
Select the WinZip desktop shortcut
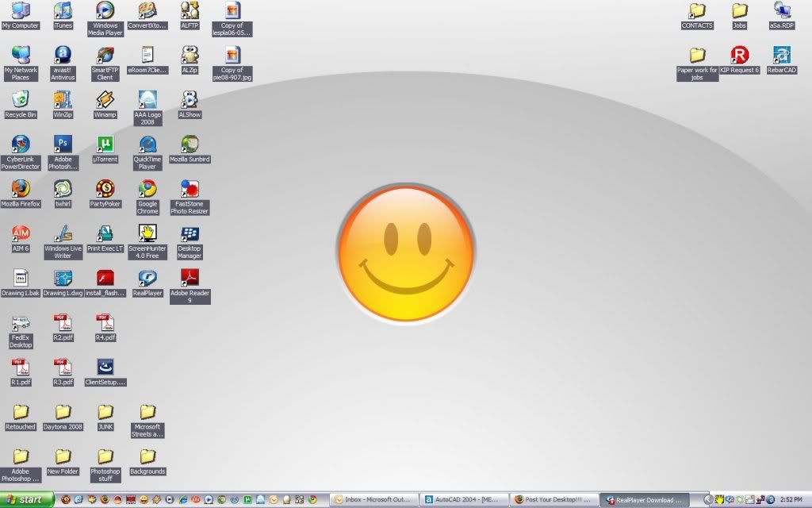tap(63, 105)
